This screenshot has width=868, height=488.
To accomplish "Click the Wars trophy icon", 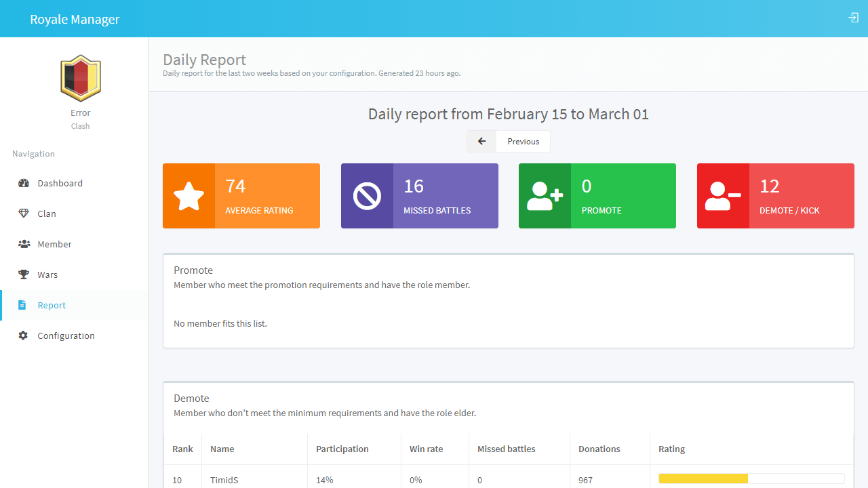I will [24, 274].
